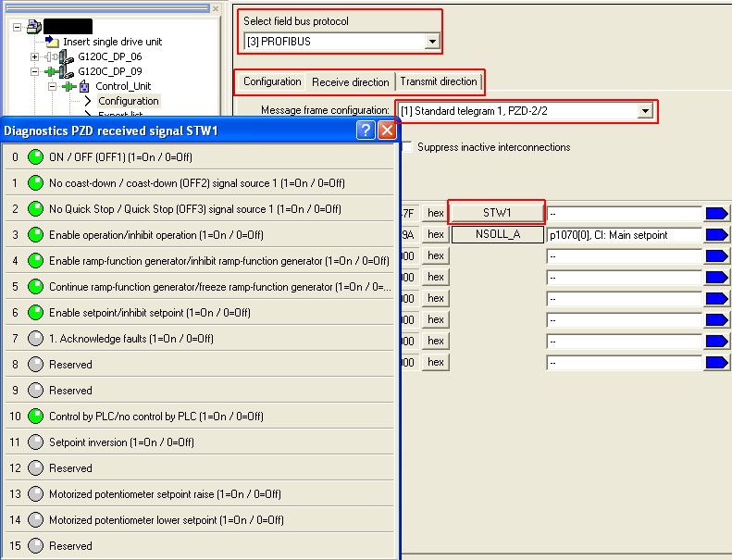Click the NSOLL_A signal button

pyautogui.click(x=498, y=234)
